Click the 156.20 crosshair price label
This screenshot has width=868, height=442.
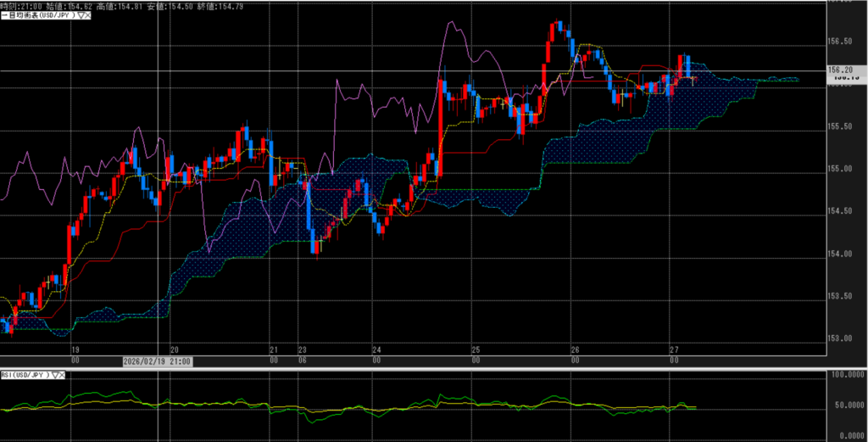(x=839, y=70)
